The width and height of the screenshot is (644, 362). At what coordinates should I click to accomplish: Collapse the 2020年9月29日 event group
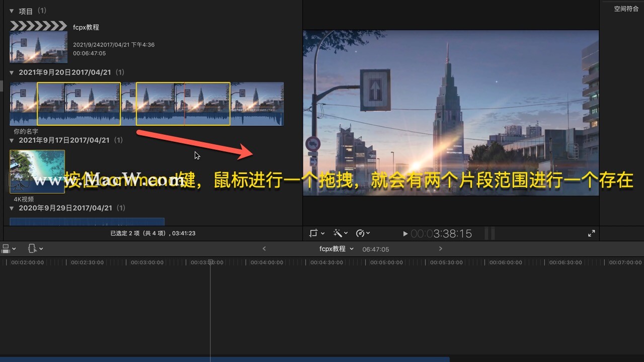[12, 208]
